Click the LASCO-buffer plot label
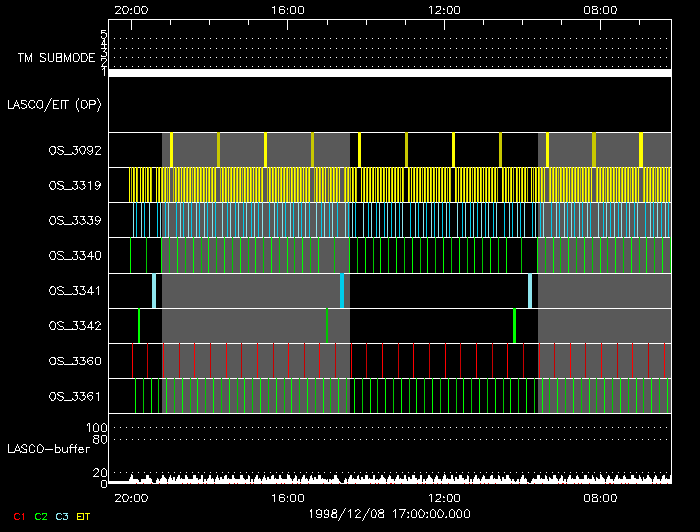This screenshot has height=532, width=700. tap(50, 448)
